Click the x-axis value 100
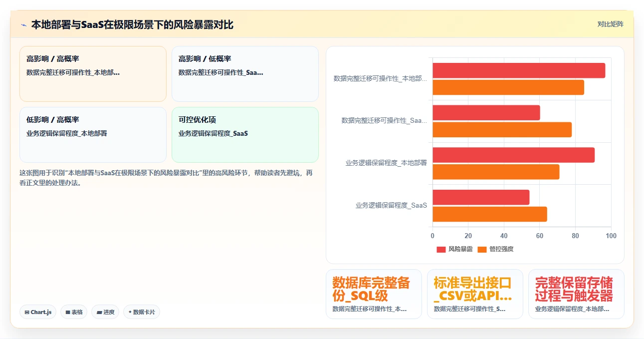 [611, 236]
